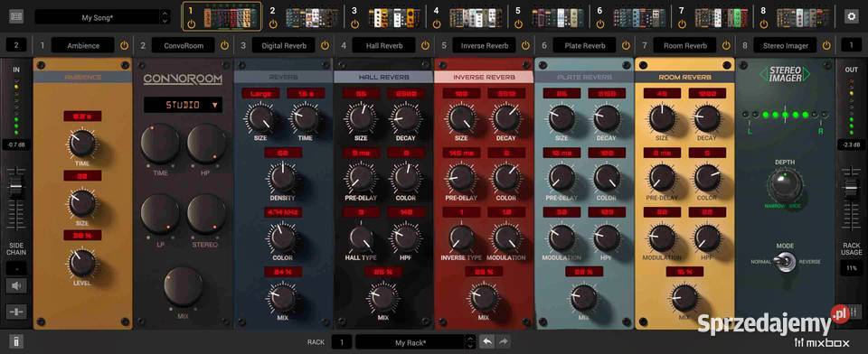
Task: Open the Hall Reverb slot name selector
Action: [383, 45]
